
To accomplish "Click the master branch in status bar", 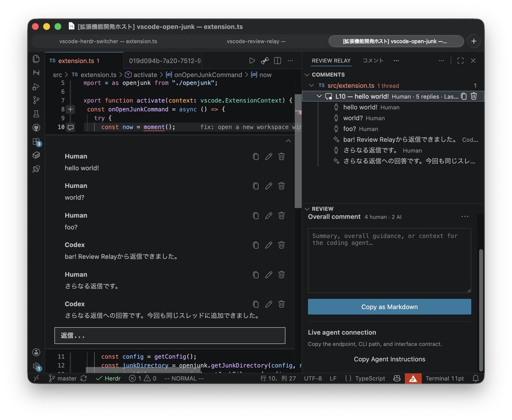I will coord(62,378).
